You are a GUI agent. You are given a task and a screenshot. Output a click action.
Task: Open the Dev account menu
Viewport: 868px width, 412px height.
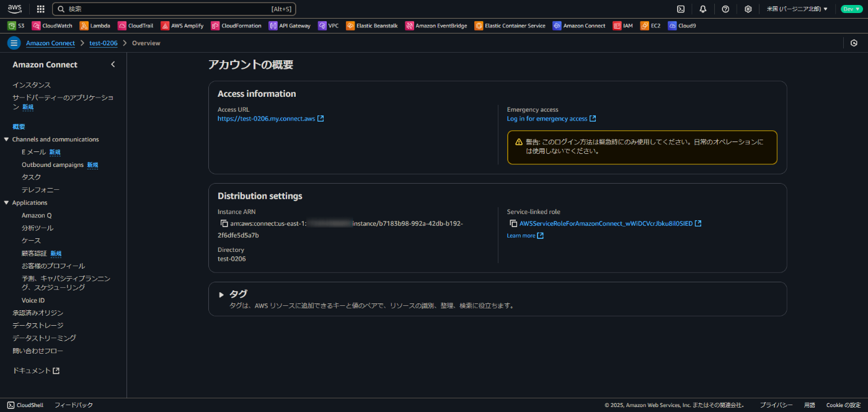(x=850, y=9)
